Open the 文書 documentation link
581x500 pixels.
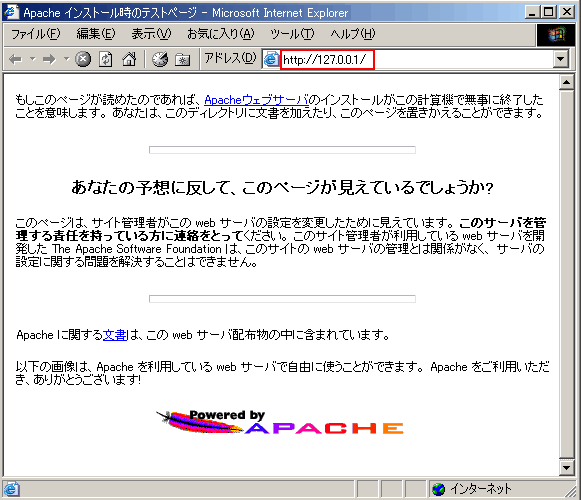coord(115,335)
